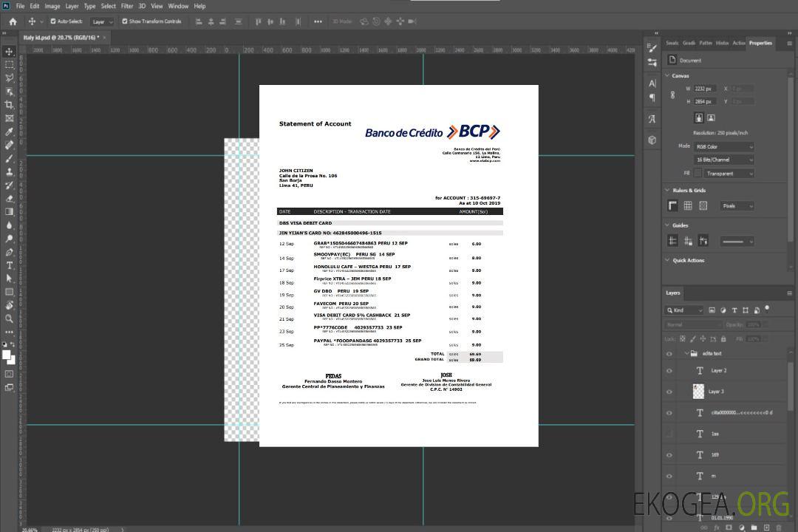Select the Crop tool
The image size is (798, 532).
9,105
